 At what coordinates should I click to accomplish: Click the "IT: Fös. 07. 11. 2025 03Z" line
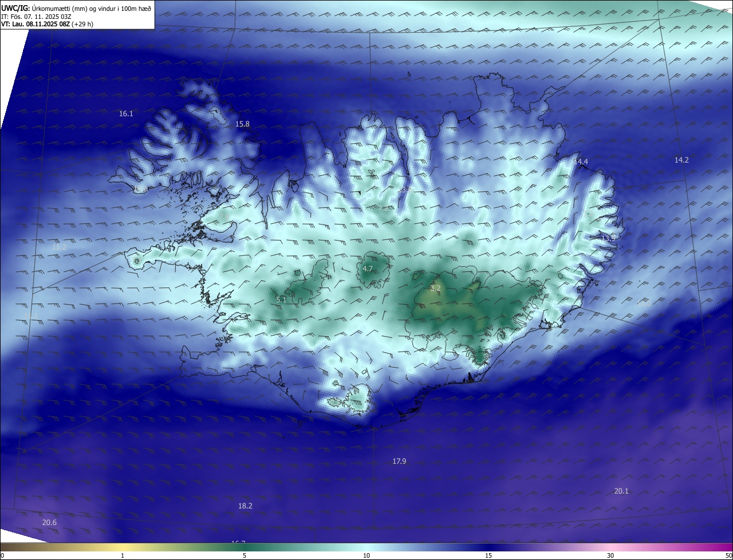click(36, 17)
